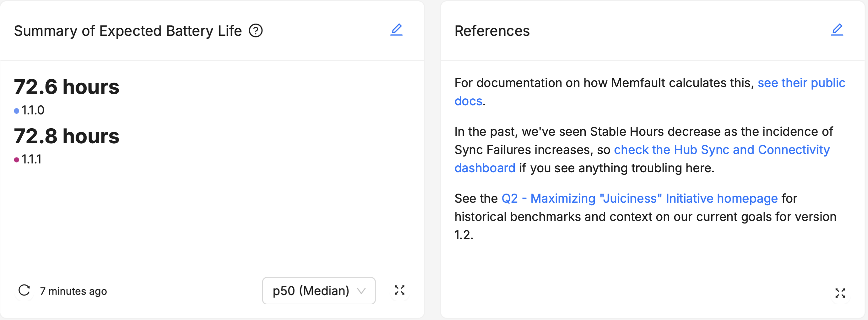Click the chevron beside p50 (Median)
Viewport: 868px width, 320px height.
361,290
